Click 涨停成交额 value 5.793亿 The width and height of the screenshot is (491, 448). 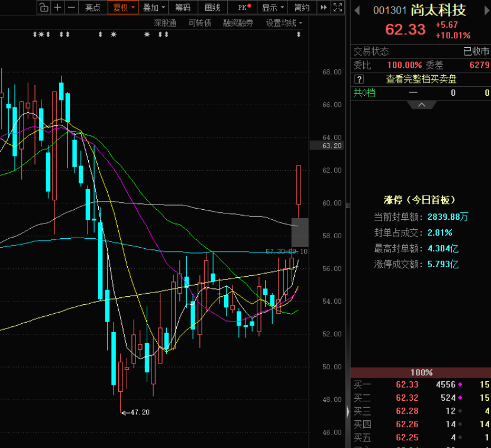(x=443, y=264)
